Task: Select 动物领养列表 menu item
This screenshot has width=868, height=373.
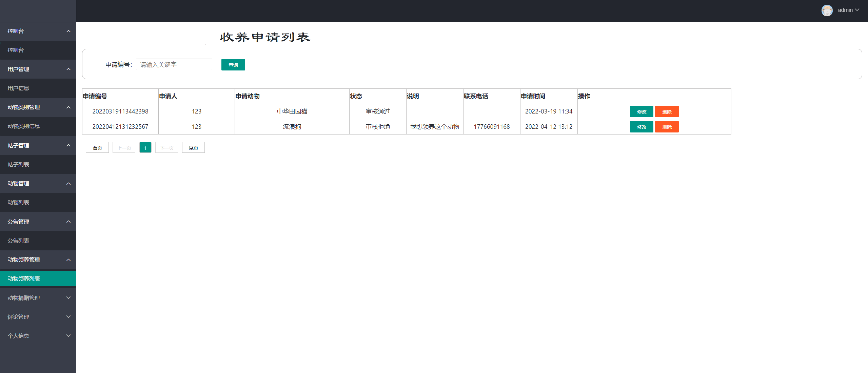Action: pyautogui.click(x=24, y=278)
